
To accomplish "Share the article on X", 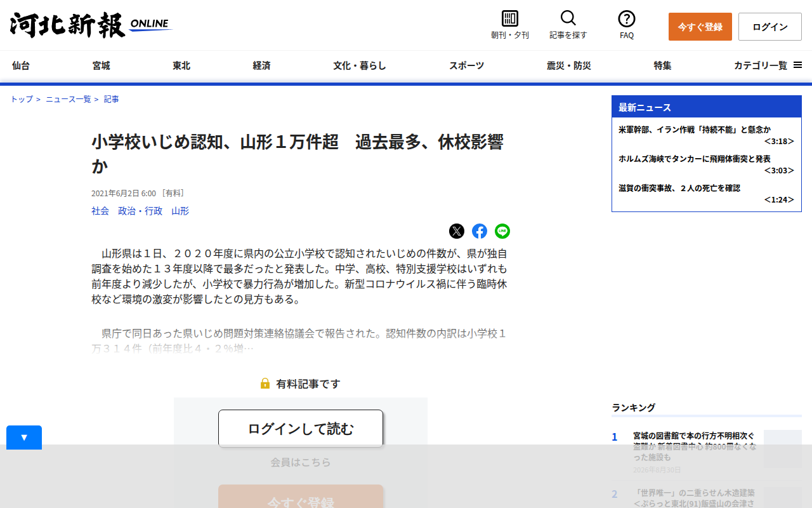I will click(x=457, y=231).
